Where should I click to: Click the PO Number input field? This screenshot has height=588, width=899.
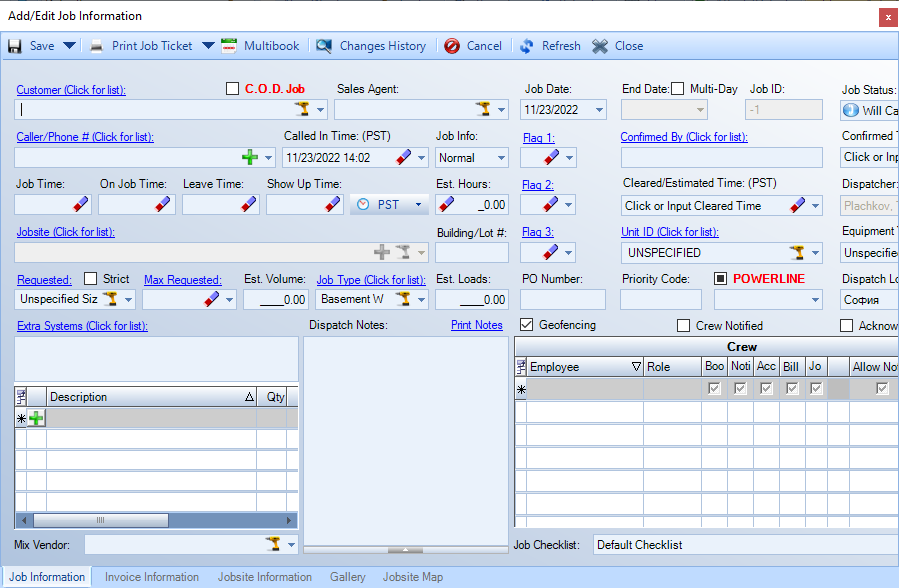tap(562, 299)
